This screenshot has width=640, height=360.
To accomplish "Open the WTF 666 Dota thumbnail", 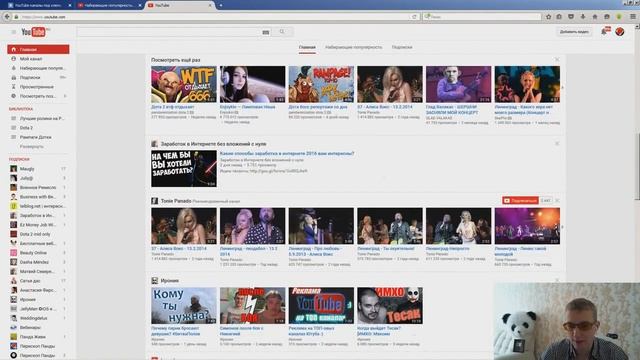I will [184, 84].
